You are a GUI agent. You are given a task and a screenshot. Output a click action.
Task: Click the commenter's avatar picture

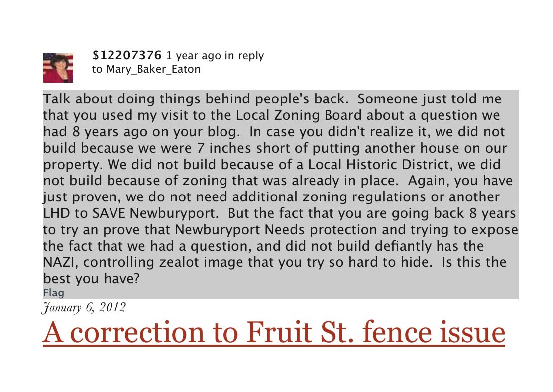58,68
